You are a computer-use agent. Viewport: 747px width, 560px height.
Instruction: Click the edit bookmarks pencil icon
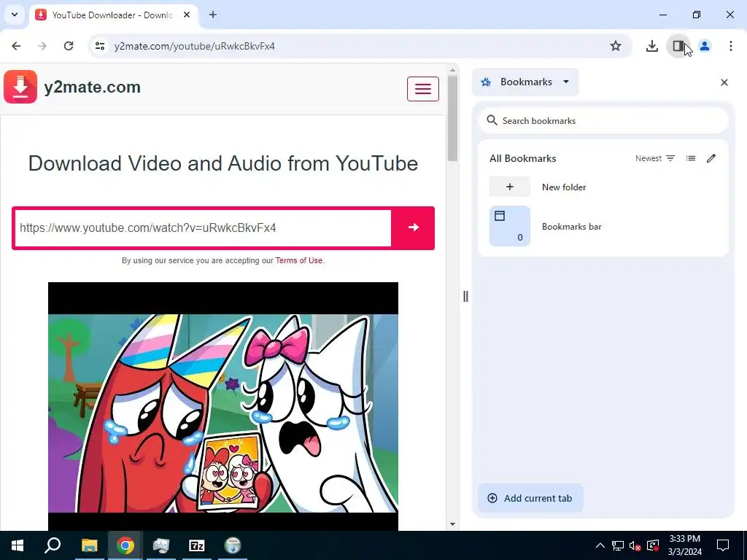point(711,158)
